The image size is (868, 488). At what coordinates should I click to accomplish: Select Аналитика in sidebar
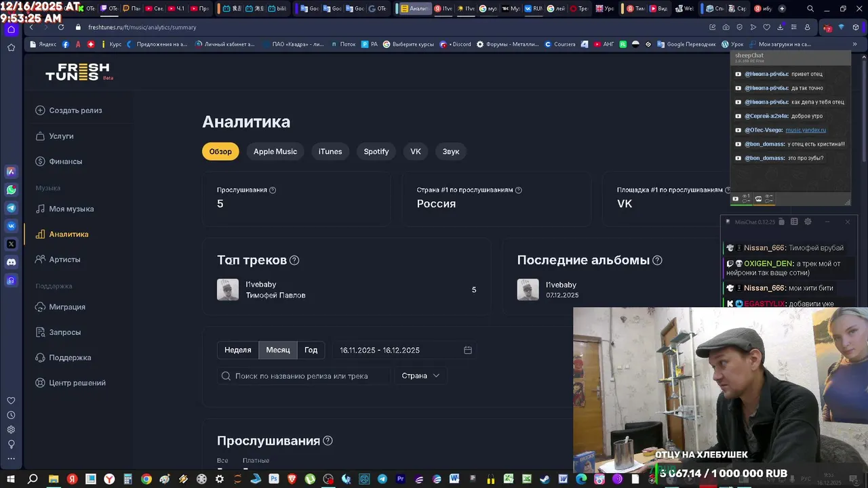click(x=62, y=234)
